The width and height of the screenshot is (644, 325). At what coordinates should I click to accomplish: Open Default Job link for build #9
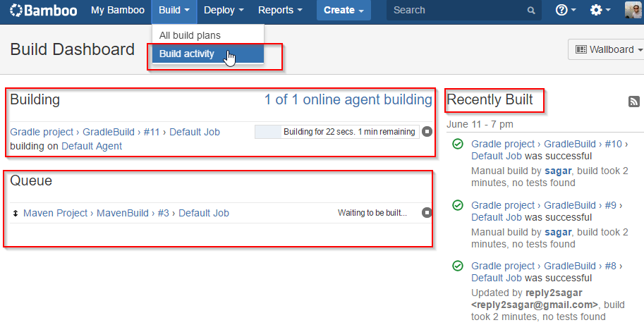(x=496, y=217)
